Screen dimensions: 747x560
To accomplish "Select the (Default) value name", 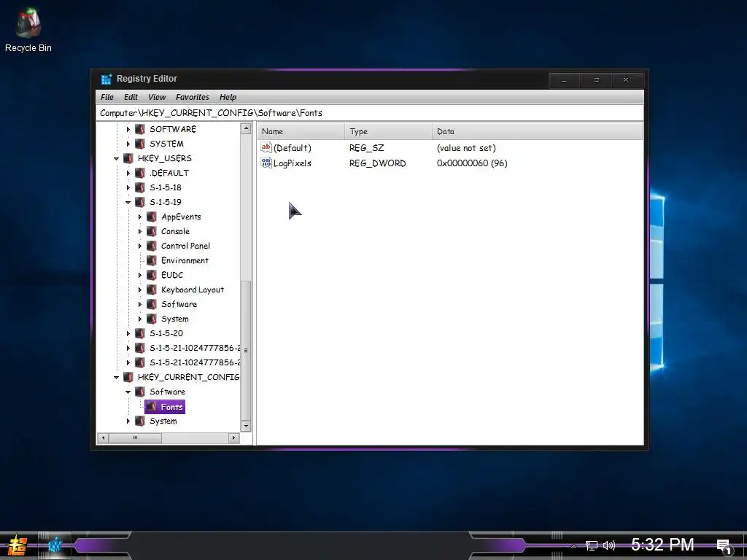I will 292,148.
